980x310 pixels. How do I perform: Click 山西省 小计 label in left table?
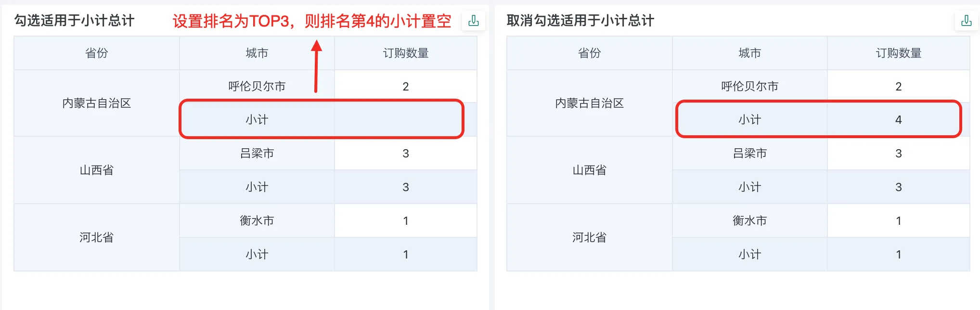[257, 187]
